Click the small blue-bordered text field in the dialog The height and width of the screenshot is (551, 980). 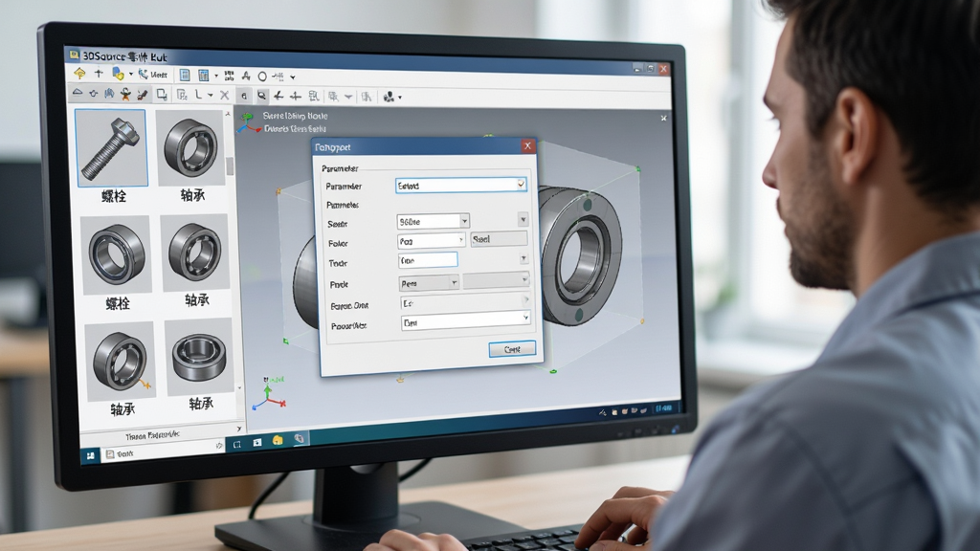point(428,260)
